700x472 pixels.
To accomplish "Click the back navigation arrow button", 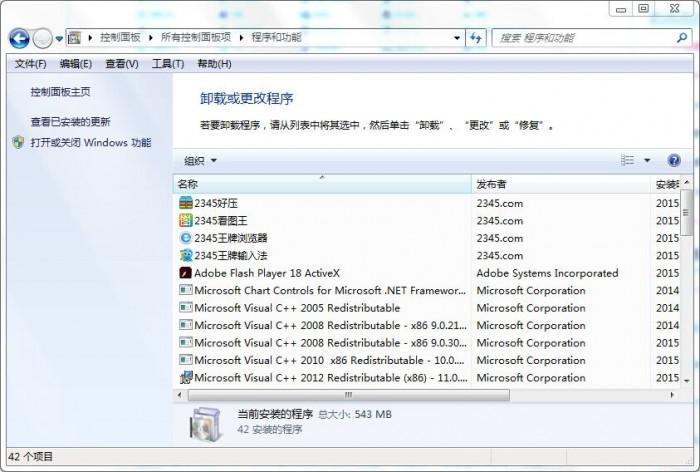I will (19, 38).
